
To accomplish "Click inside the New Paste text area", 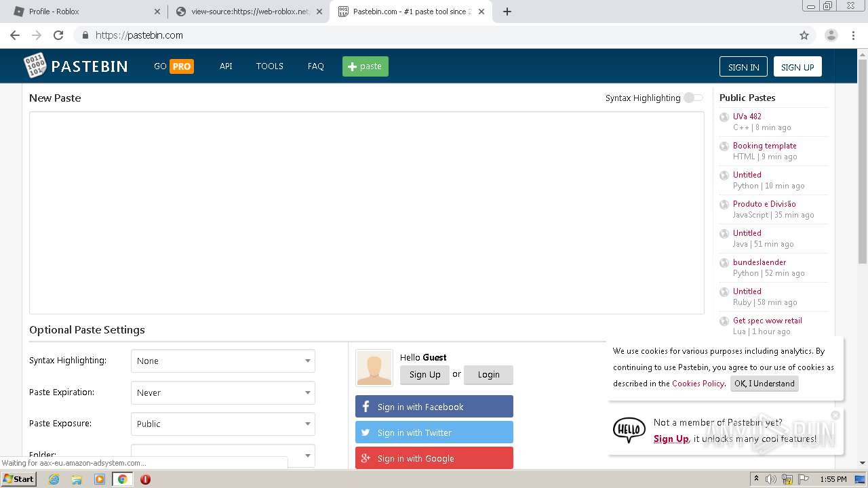I will click(367, 213).
